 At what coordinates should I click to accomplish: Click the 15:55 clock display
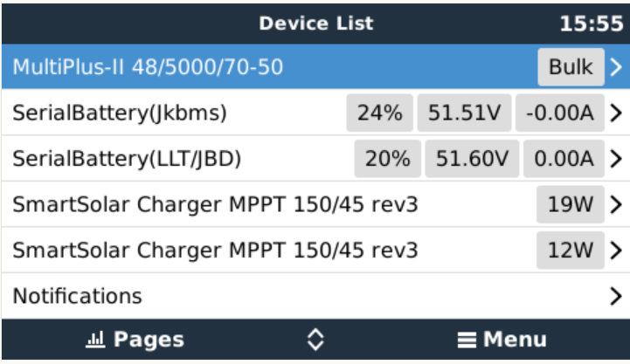click(591, 23)
